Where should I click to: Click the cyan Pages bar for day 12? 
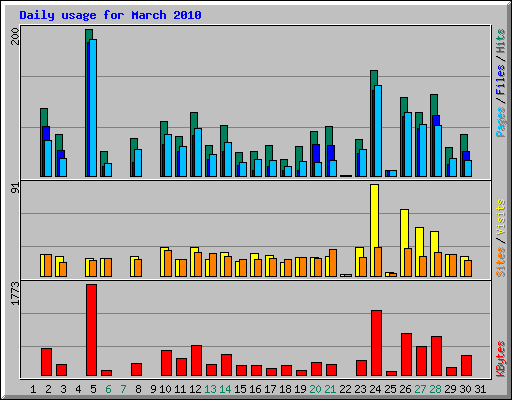[198, 153]
